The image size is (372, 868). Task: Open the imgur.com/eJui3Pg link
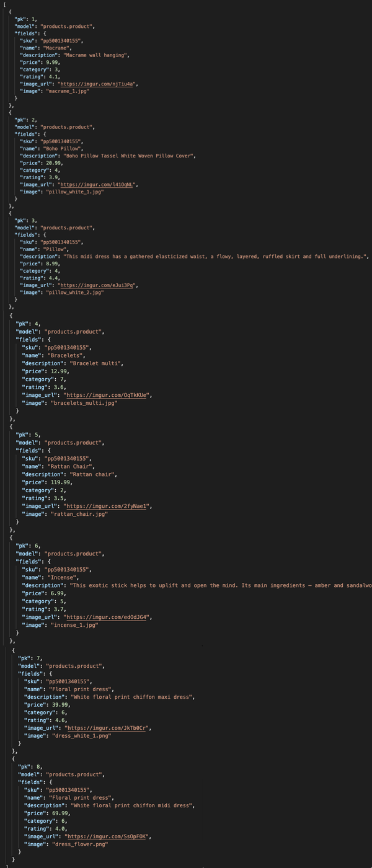(98, 285)
